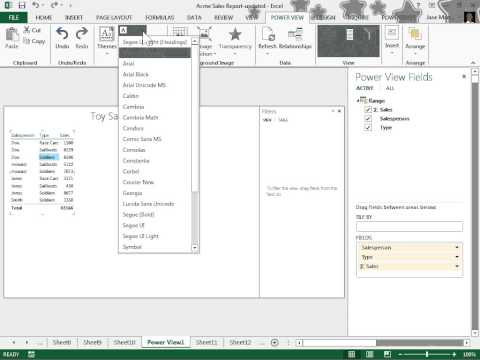Uncheck the Sales field checkbox
The width and height of the screenshot is (480, 360).
[x=368, y=109]
